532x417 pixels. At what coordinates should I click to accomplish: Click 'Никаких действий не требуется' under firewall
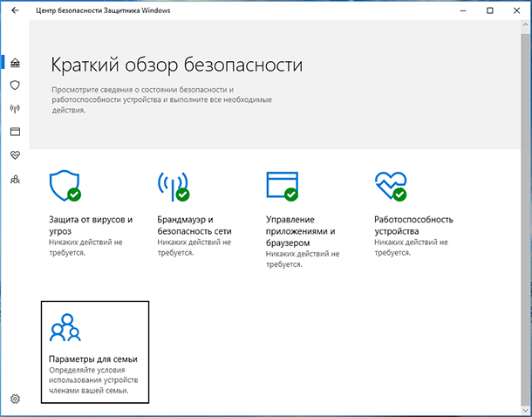(194, 248)
